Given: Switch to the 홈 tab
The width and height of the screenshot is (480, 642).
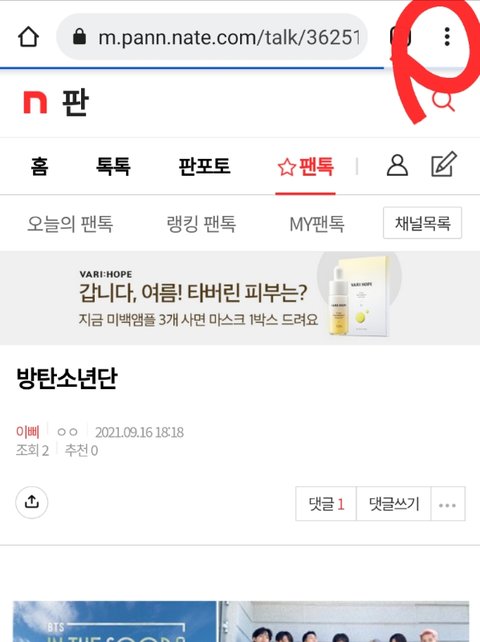Looking at the screenshot, I should click(x=39, y=166).
